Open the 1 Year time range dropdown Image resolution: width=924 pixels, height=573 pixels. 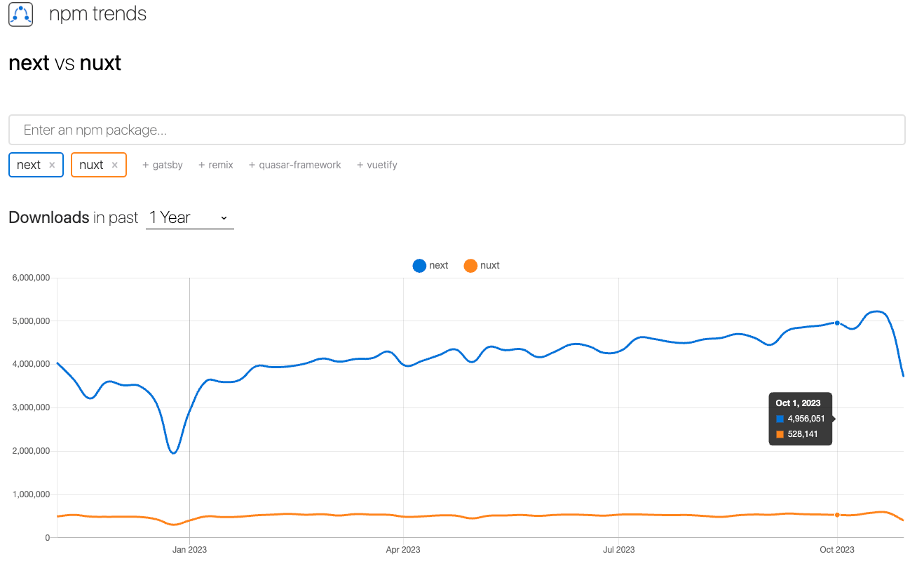(x=189, y=217)
